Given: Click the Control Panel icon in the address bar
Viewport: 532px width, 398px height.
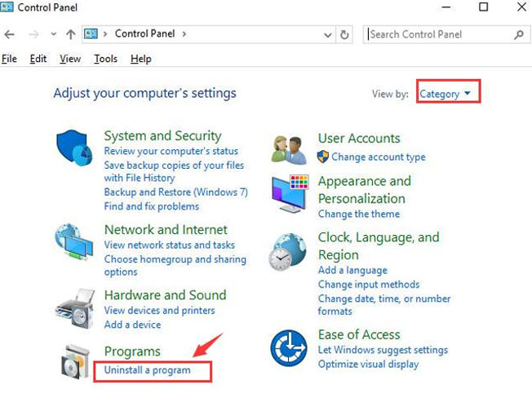Looking at the screenshot, I should pyautogui.click(x=91, y=34).
